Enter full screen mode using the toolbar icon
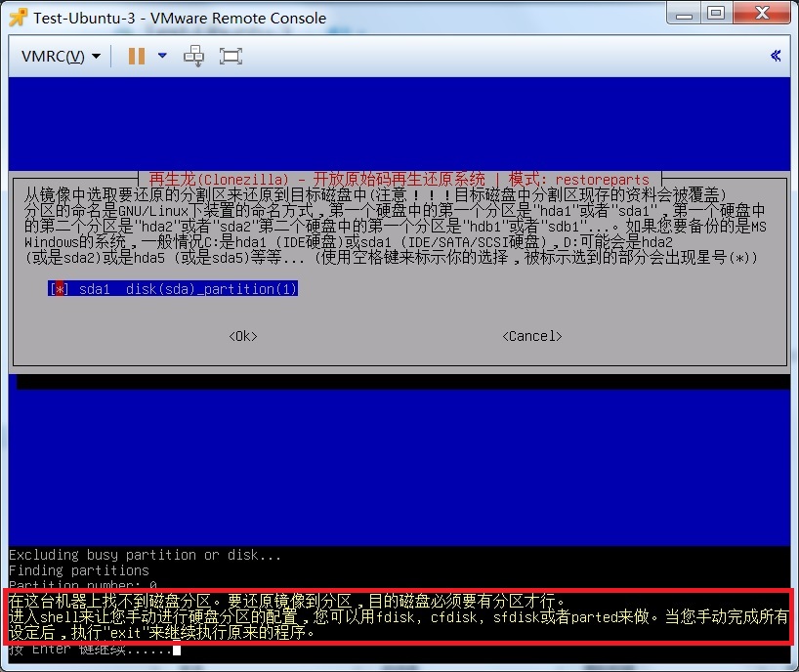The height and width of the screenshot is (672, 799). tap(231, 56)
